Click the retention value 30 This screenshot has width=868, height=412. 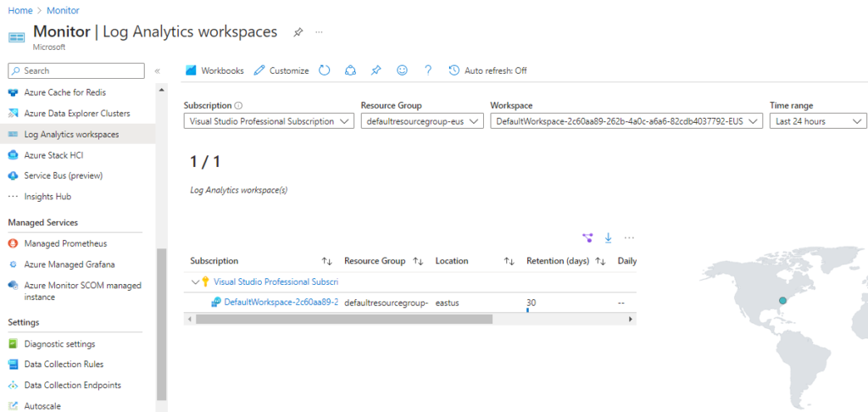tap(531, 303)
